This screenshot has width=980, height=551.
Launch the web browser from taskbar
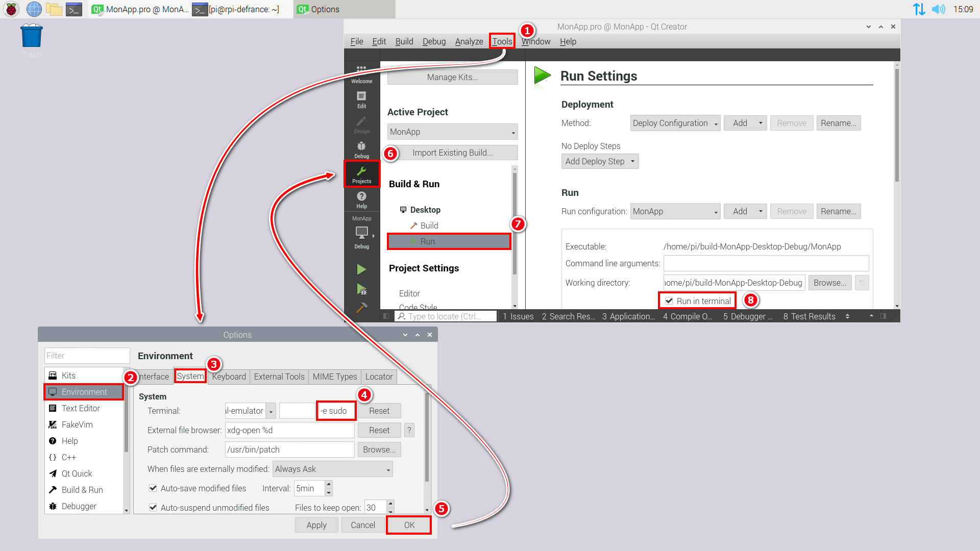(34, 9)
